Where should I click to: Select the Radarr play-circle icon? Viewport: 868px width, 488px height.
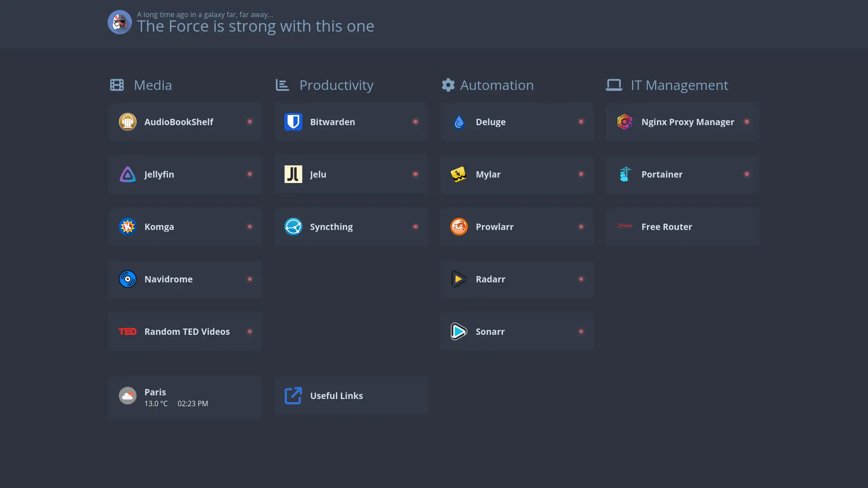point(458,279)
